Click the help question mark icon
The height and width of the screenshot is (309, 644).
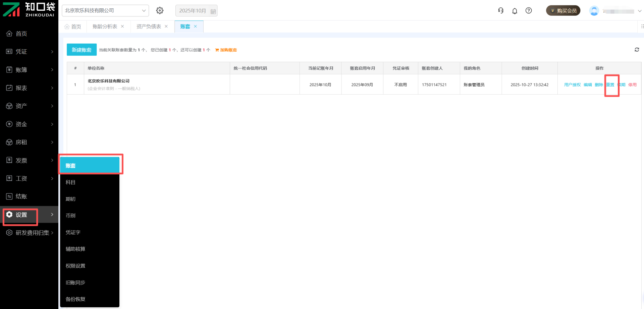tap(529, 11)
